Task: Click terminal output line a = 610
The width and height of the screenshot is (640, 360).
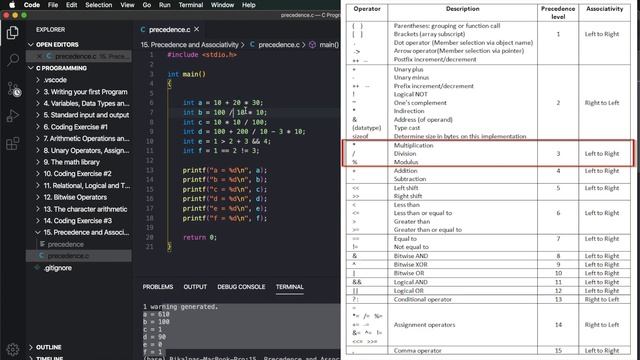Action: tap(156, 314)
